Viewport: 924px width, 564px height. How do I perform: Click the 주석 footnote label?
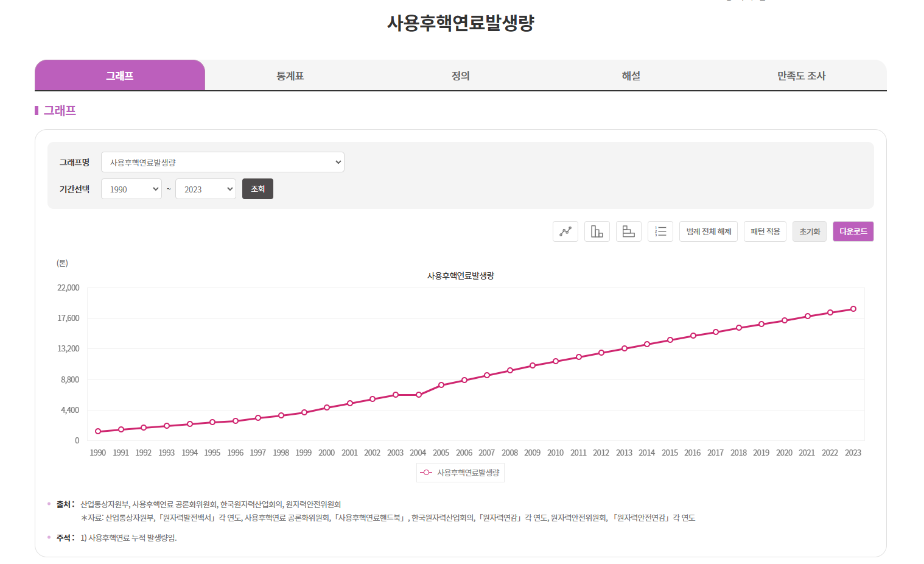click(x=65, y=538)
